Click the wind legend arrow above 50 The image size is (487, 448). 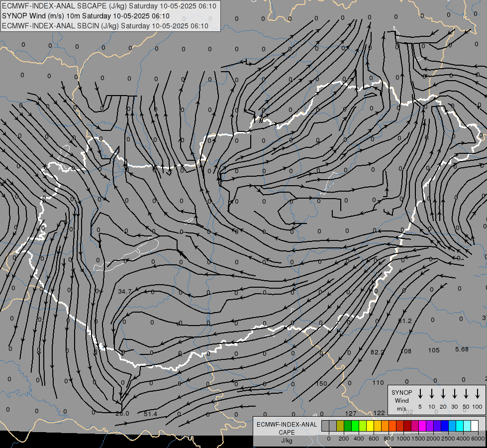[466, 394]
